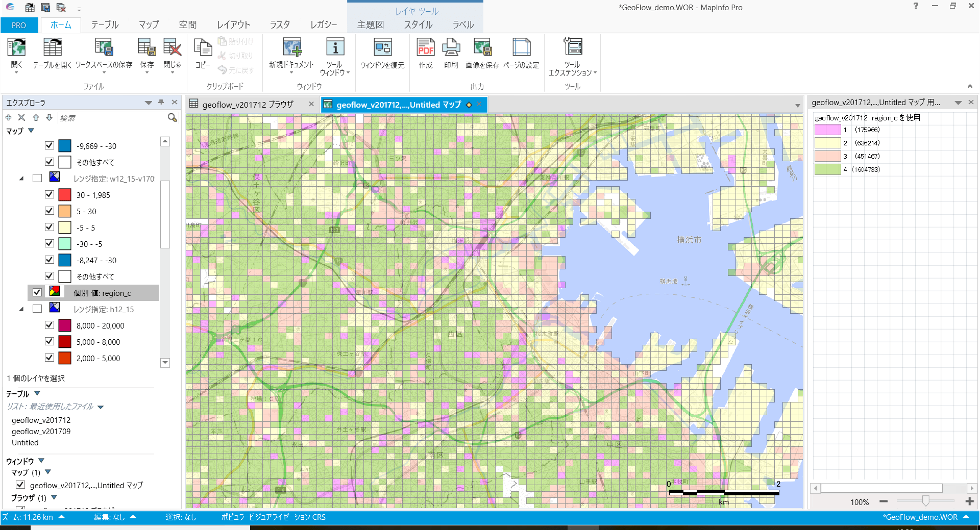
Task: Click the Open Table icon in the ribbon
Action: coord(52,47)
